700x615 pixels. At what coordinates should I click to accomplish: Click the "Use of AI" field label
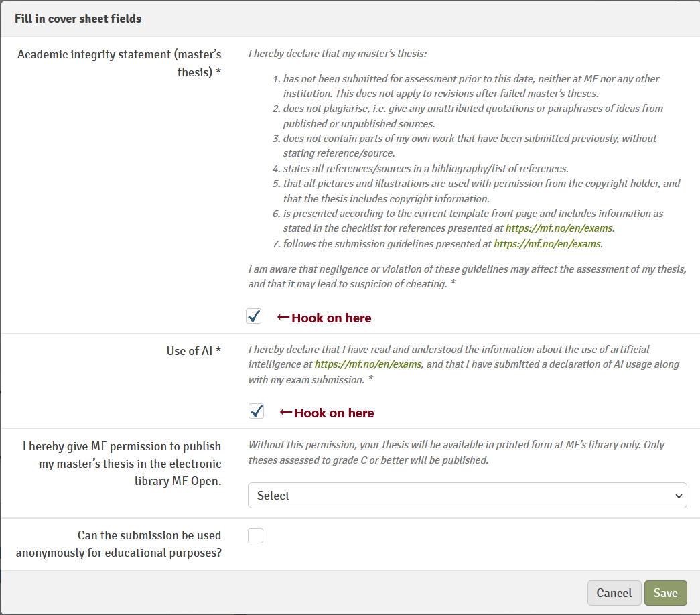(194, 351)
